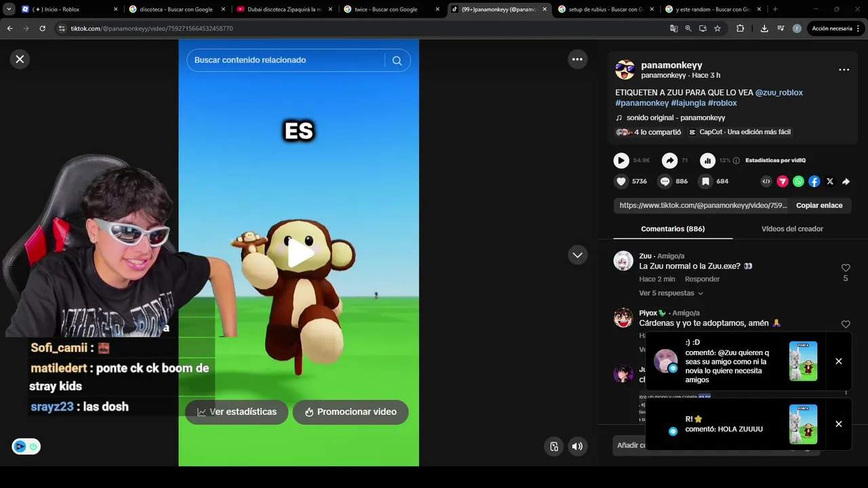
Task: Click the search magnifier in related content bar
Action: pyautogui.click(x=397, y=60)
